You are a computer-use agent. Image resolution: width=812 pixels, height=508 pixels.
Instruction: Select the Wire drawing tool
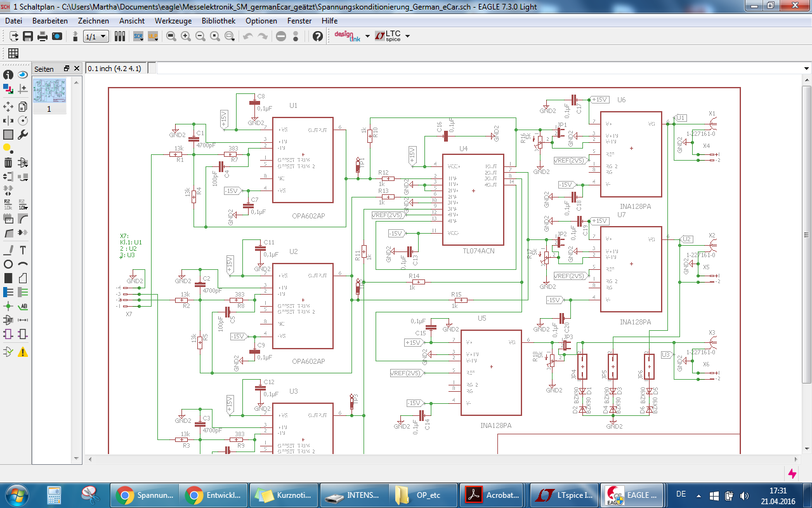pyautogui.click(x=8, y=250)
